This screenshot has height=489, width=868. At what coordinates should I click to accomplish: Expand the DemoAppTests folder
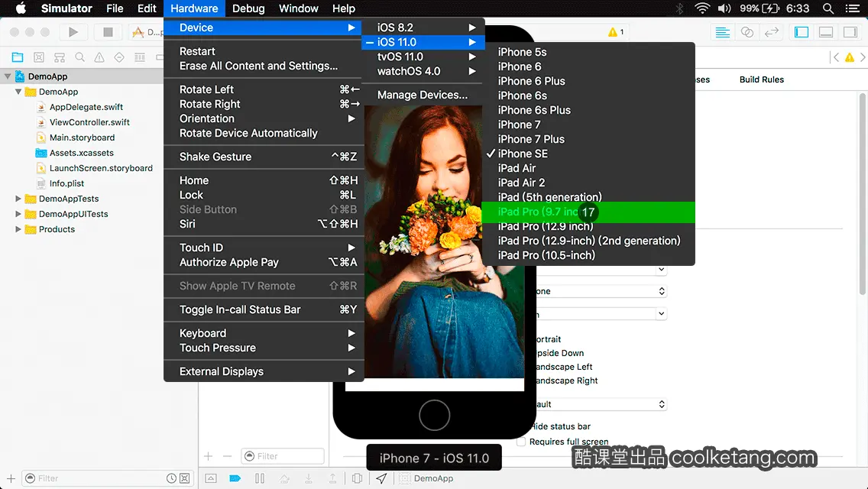[18, 198]
